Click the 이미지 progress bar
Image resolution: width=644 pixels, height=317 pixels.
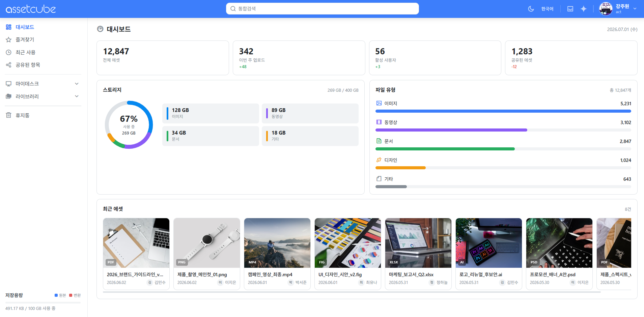(x=503, y=111)
